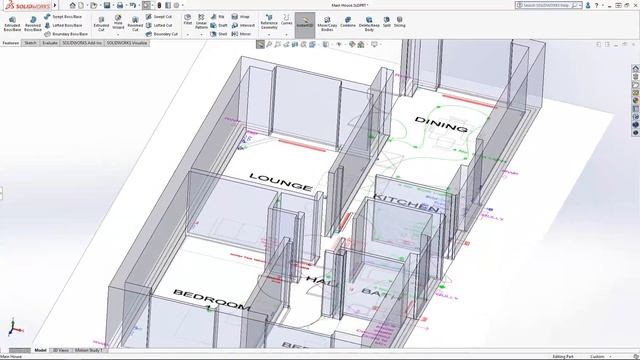Open the Features tab
This screenshot has width=640, height=360.
click(11, 43)
